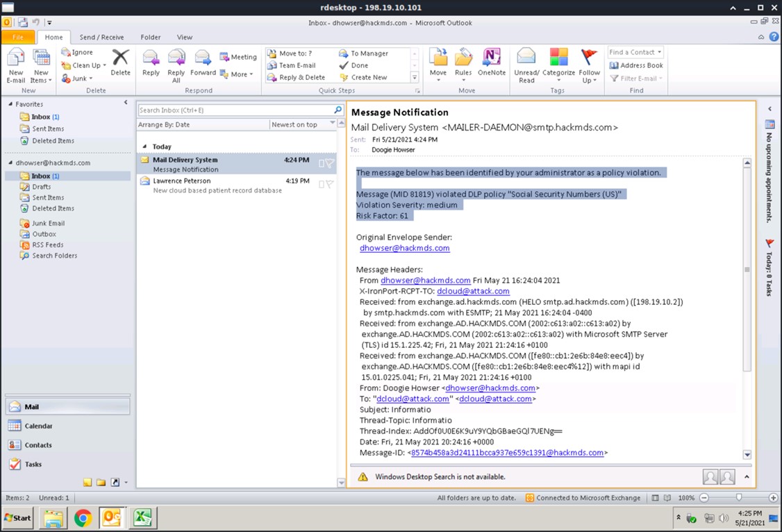This screenshot has height=532, width=782.
Task: Open the Follow Up flag menu
Action: [589, 65]
